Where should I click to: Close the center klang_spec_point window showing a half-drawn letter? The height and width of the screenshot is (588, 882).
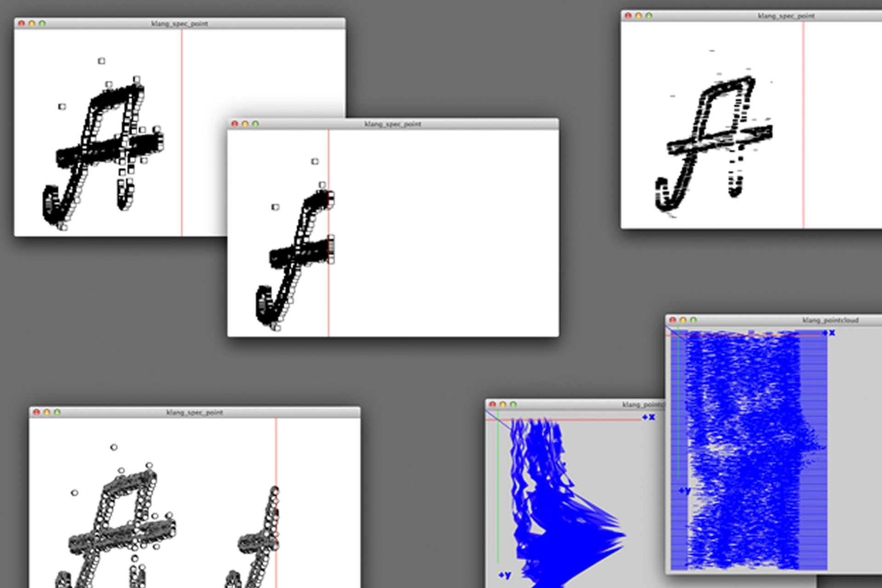(x=234, y=124)
